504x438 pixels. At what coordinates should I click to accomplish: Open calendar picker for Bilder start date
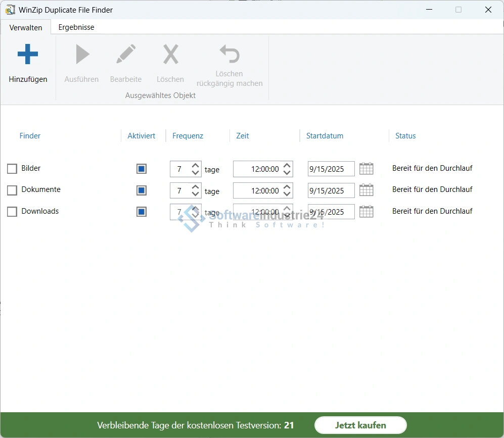(366, 169)
